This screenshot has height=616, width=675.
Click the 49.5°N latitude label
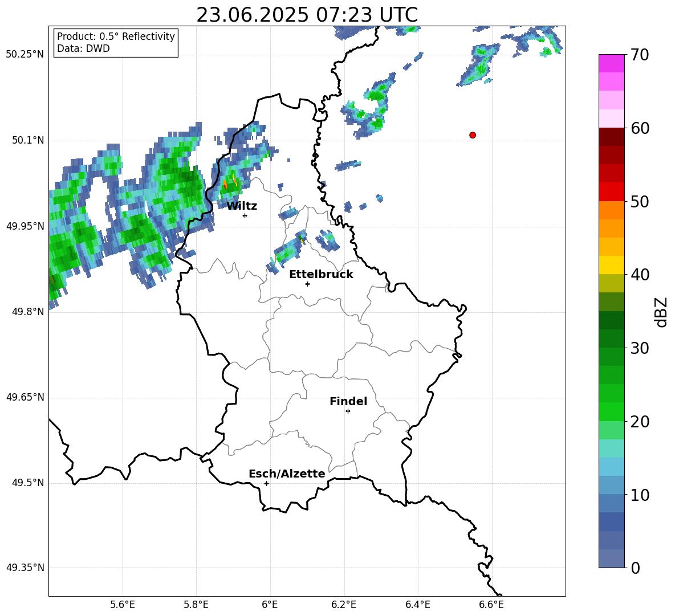(x=28, y=482)
